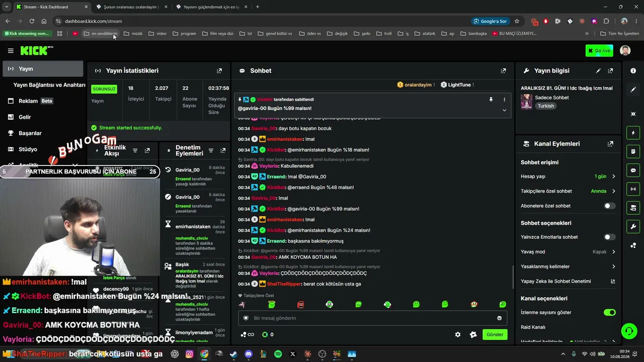This screenshot has height=362, width=644.
Task: Filter the Etkinlik Akışı feed
Action: click(135, 150)
